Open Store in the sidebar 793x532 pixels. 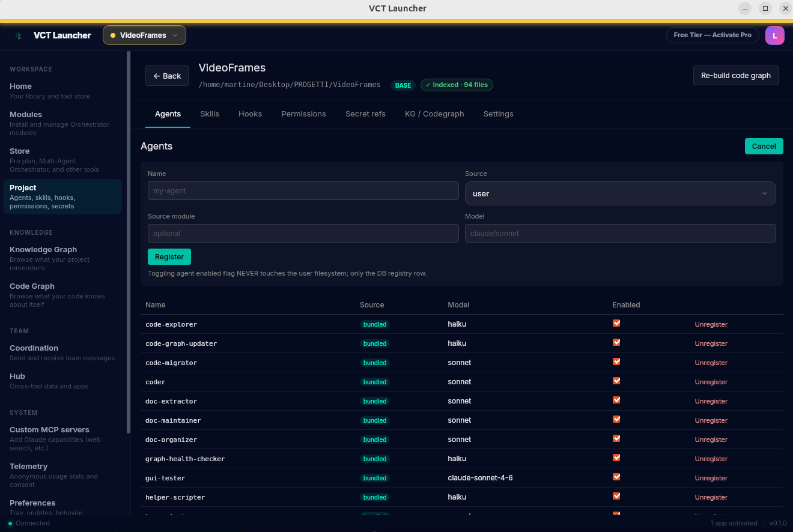[62, 160]
